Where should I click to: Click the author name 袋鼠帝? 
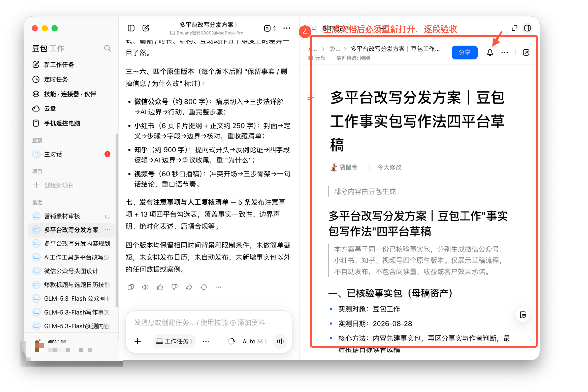(348, 167)
